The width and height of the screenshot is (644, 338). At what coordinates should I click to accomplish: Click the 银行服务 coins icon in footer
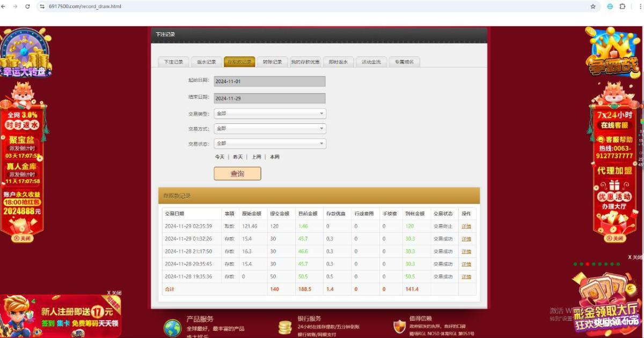[x=286, y=327]
